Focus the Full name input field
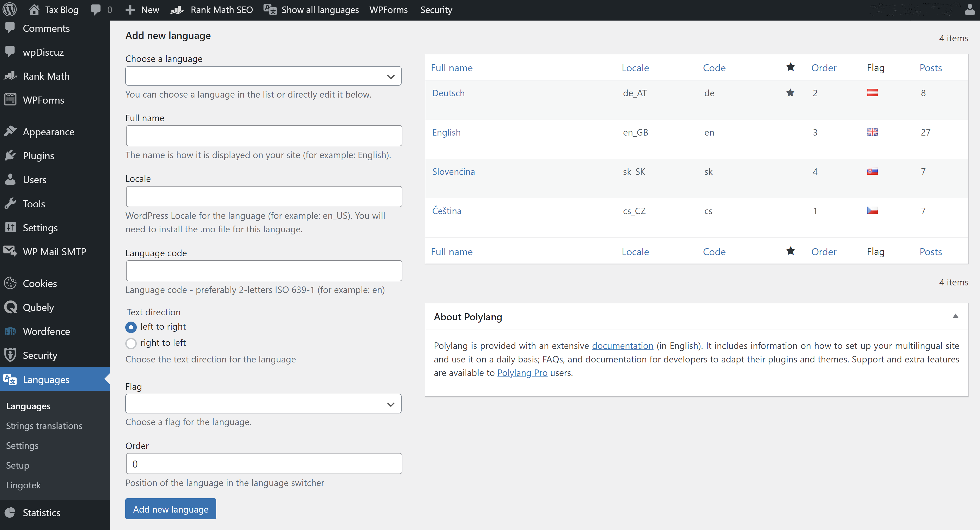The height and width of the screenshot is (530, 980). tap(264, 136)
